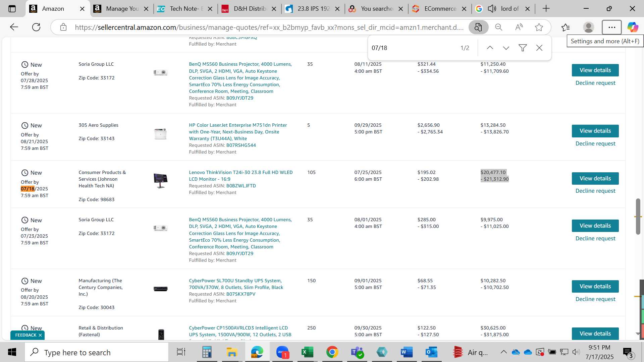644x362 pixels.
Task: Click the HP LaserJet printer thumbnail
Action: (160, 134)
